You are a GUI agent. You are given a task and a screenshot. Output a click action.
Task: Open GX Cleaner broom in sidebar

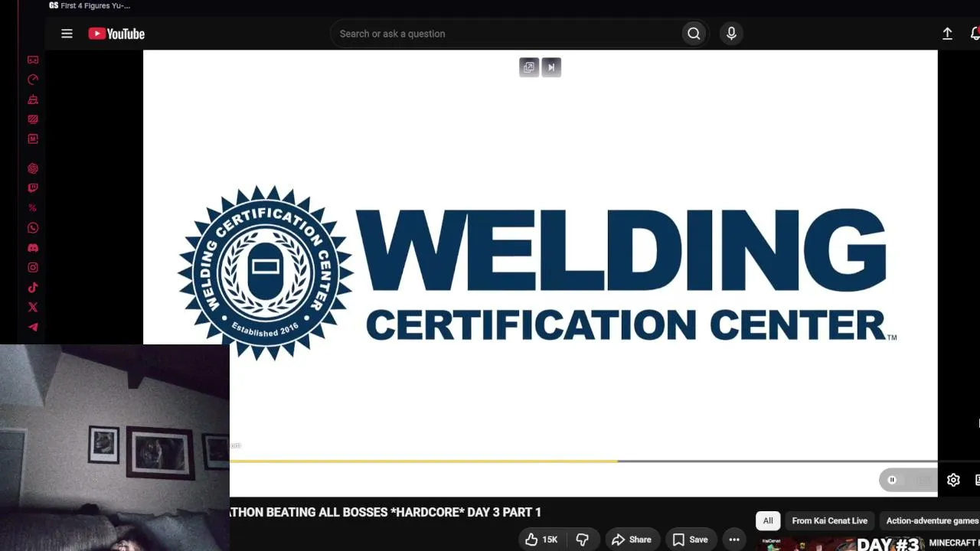click(33, 99)
